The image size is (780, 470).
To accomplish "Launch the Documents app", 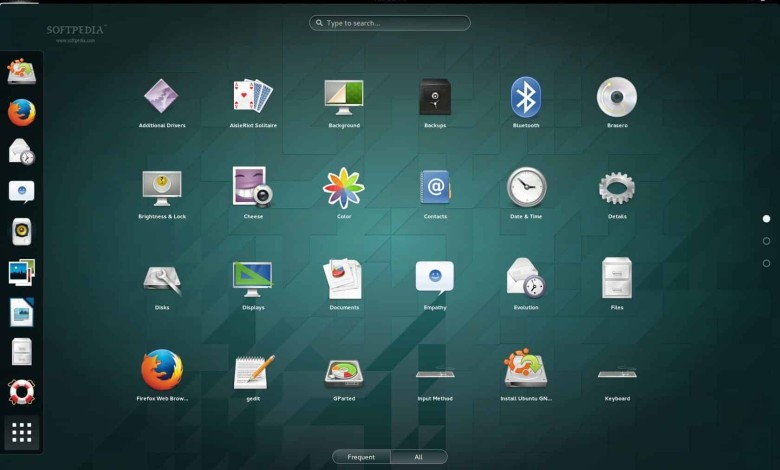I will click(343, 279).
